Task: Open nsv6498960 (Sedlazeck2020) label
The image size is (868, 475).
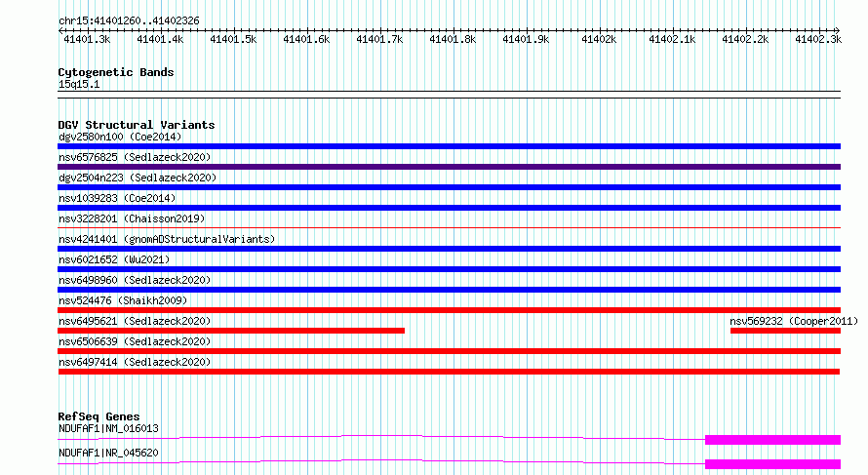Action: [135, 280]
